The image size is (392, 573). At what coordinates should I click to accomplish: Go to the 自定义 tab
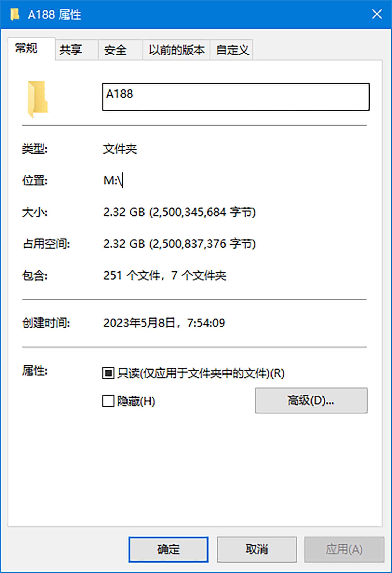tap(232, 50)
